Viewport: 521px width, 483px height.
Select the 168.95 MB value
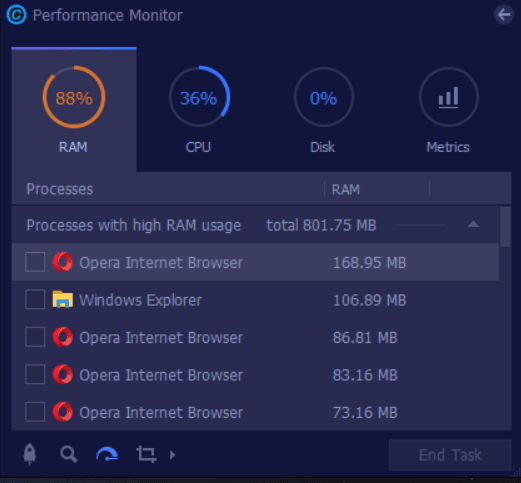click(370, 263)
